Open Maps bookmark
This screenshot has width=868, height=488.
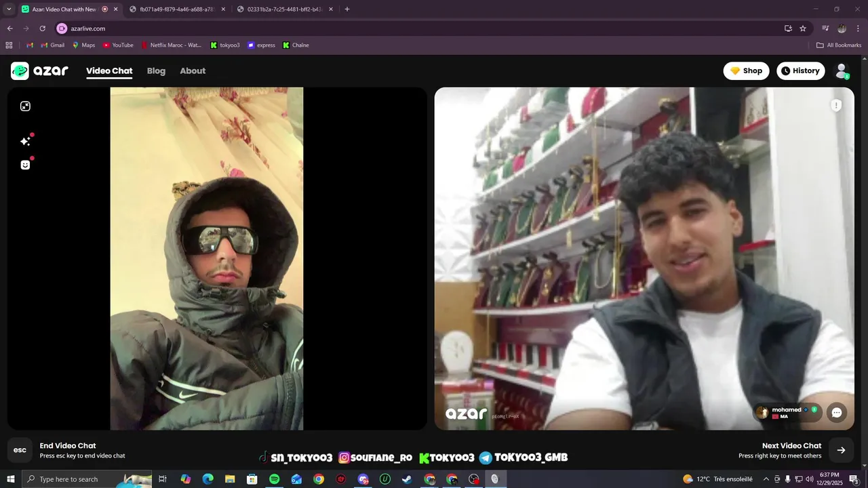pos(83,45)
